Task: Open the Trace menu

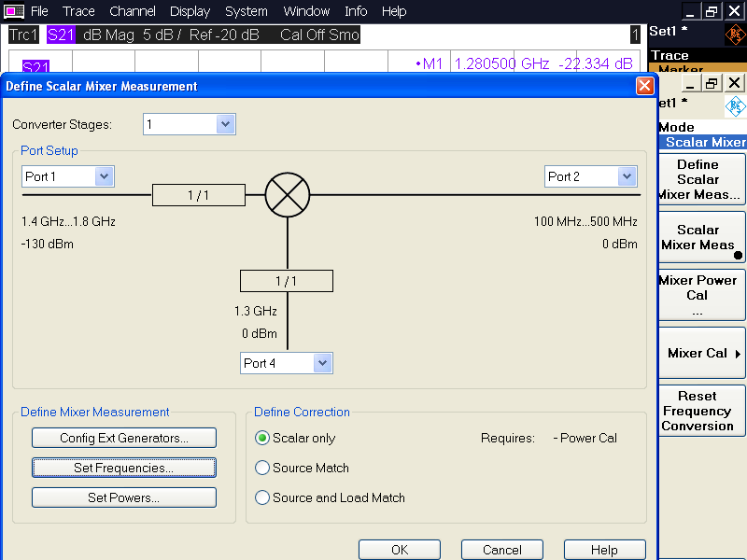Action: point(78,11)
